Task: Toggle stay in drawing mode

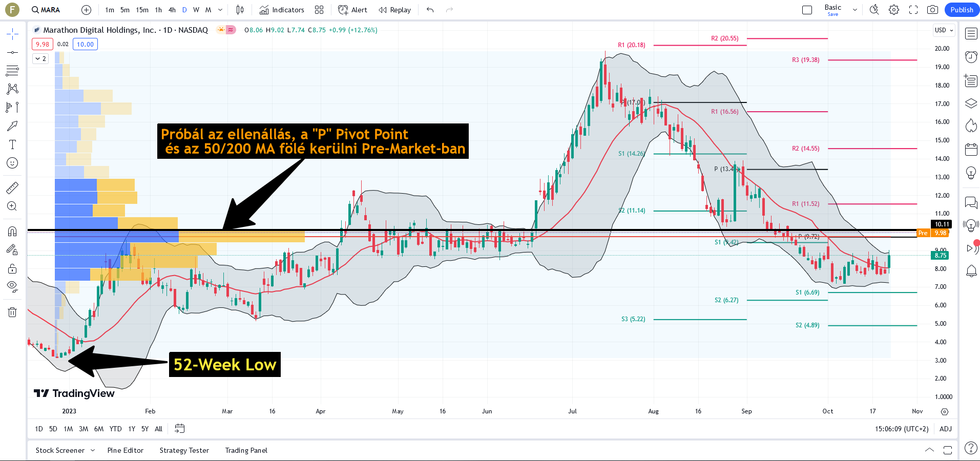Action: pyautogui.click(x=12, y=250)
